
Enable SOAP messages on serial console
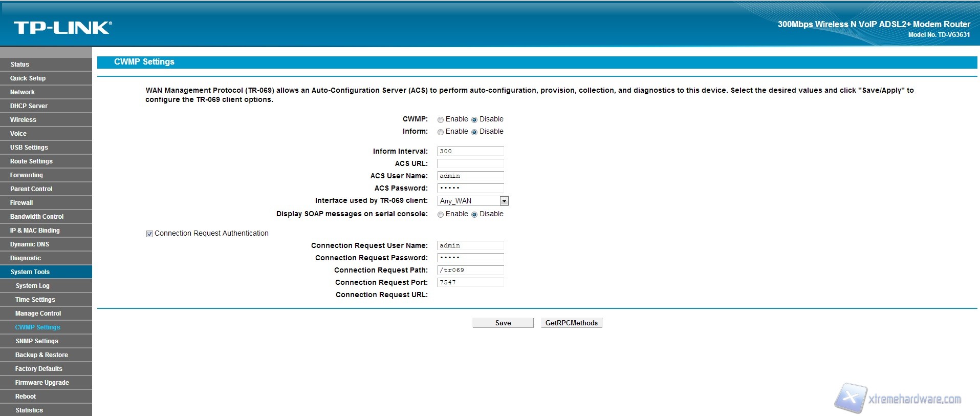pyautogui.click(x=441, y=215)
